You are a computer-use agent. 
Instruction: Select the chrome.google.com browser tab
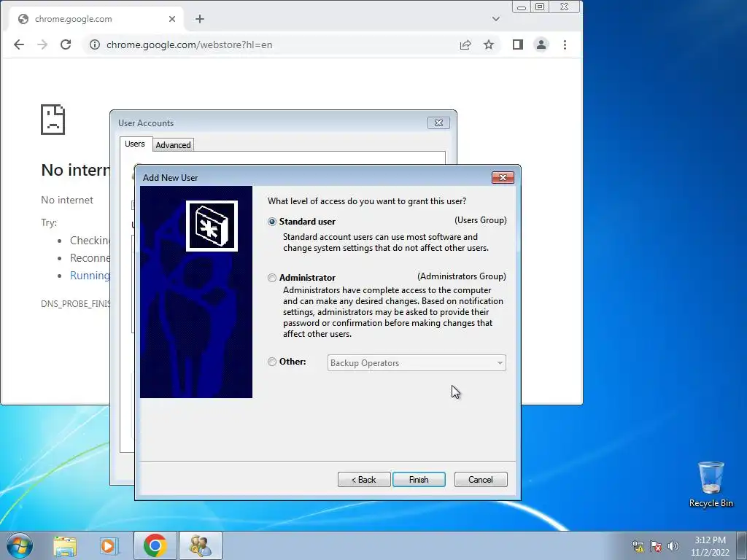click(x=96, y=19)
